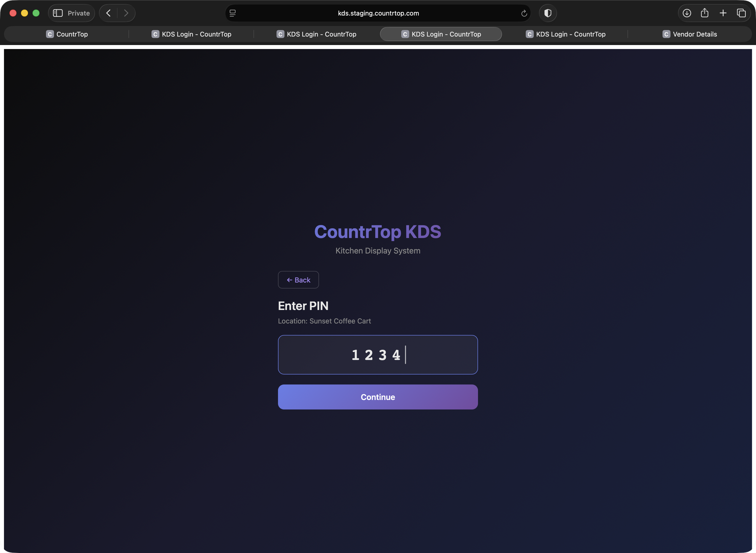Click the Back button above Enter PIN
The image size is (756, 553).
click(298, 279)
